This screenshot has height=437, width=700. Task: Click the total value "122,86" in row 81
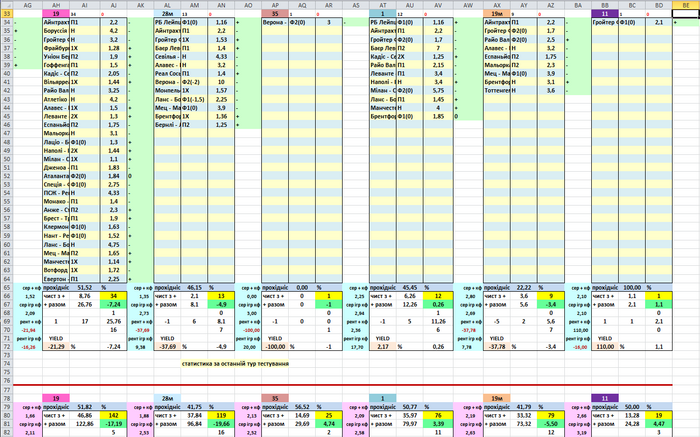84,424
